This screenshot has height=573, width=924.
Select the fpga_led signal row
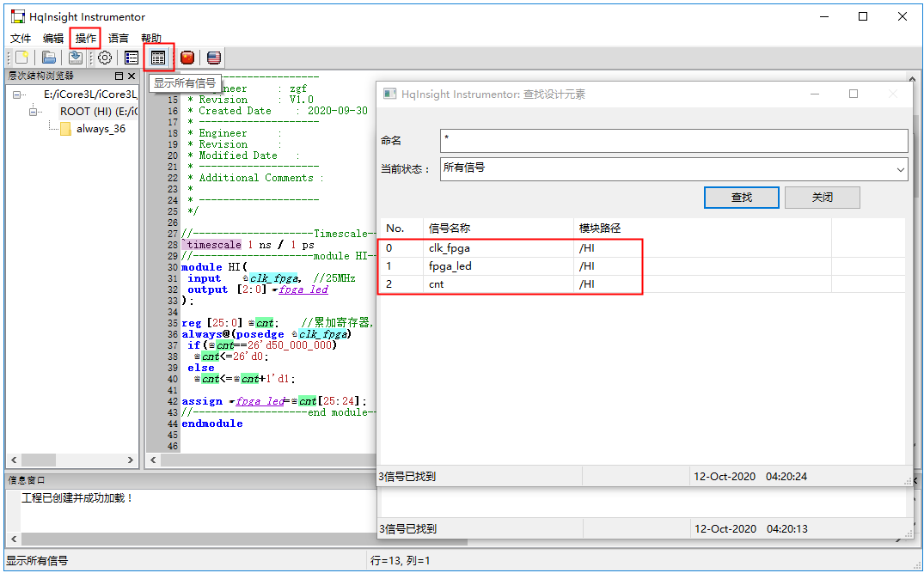point(450,266)
